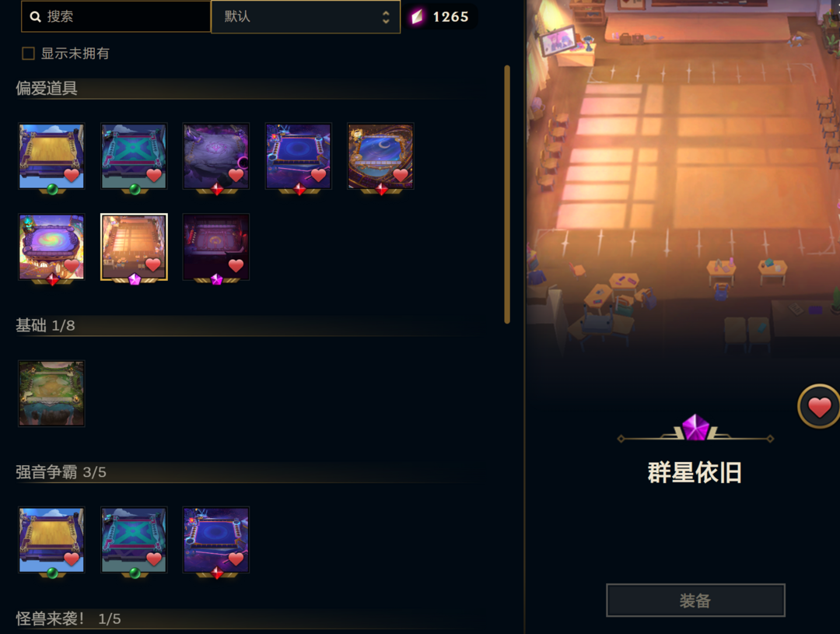Select the 偏爱道具 favorites header
This screenshot has width=840, height=634.
47,88
